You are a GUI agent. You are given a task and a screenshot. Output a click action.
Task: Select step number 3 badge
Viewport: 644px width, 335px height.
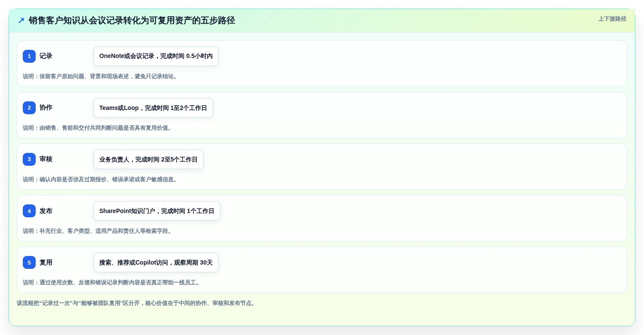(x=29, y=159)
